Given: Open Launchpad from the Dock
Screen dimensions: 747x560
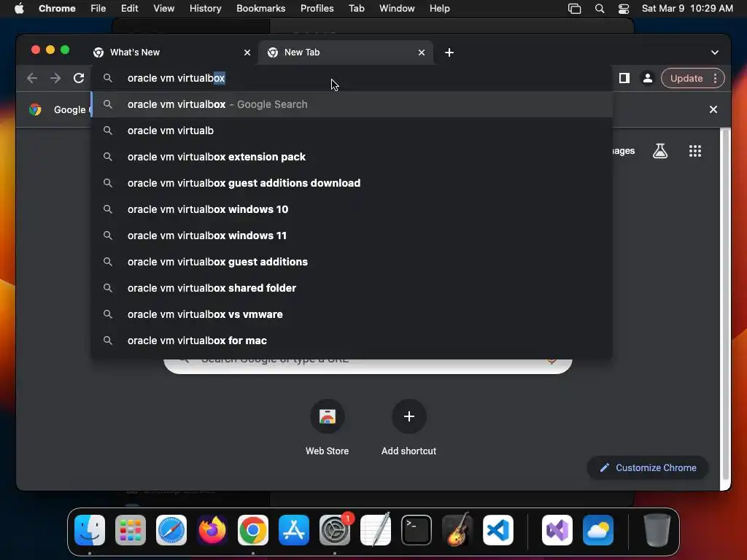Looking at the screenshot, I should point(131,530).
